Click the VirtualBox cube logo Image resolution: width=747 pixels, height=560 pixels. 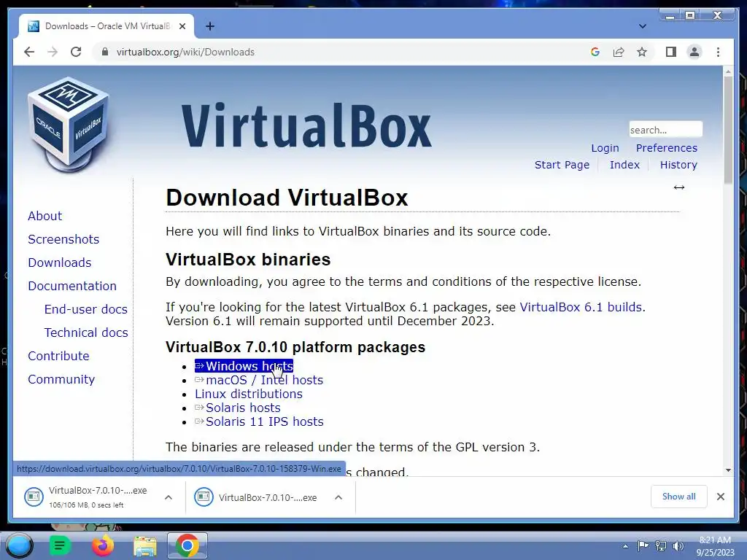click(69, 124)
